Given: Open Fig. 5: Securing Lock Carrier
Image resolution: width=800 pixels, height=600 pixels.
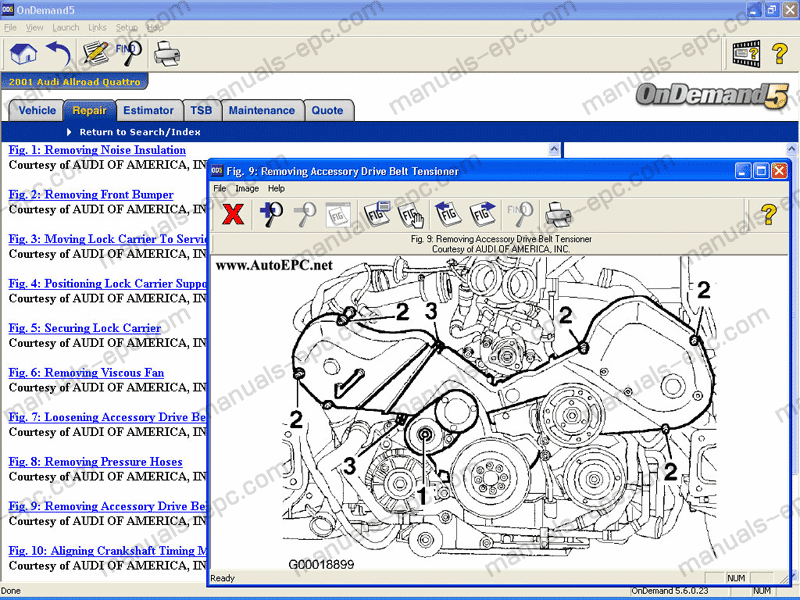Looking at the screenshot, I should tap(85, 328).
